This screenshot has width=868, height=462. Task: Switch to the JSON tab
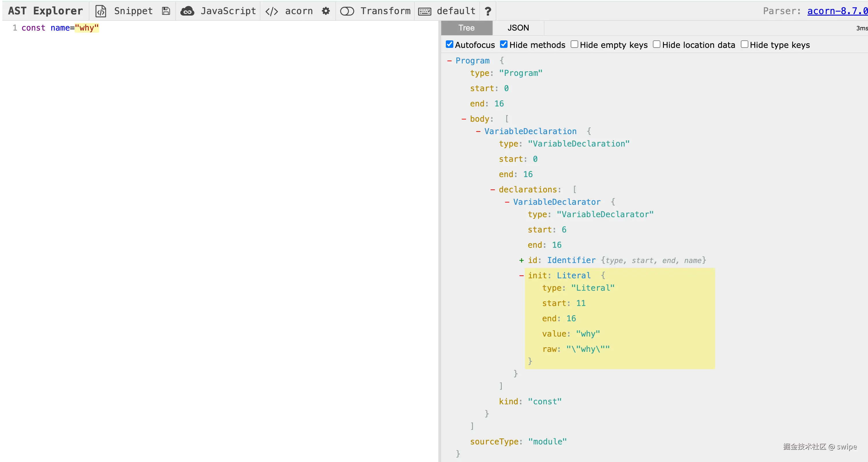click(x=518, y=28)
